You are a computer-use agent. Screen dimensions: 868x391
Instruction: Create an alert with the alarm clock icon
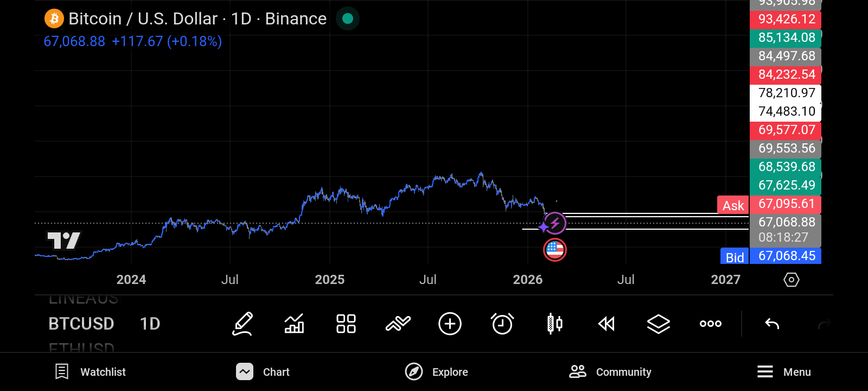pyautogui.click(x=502, y=324)
